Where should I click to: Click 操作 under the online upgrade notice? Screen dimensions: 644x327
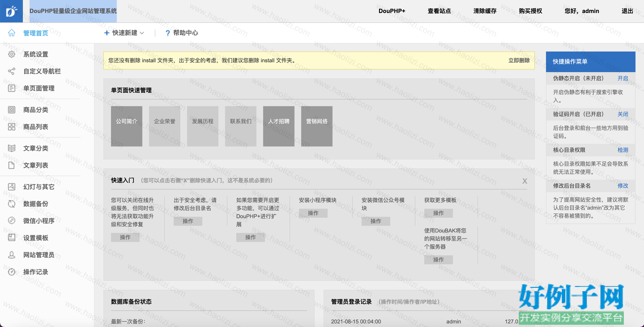[x=125, y=237]
